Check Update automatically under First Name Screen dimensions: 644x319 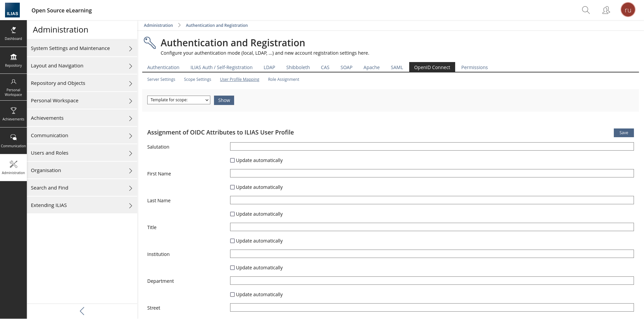232,187
